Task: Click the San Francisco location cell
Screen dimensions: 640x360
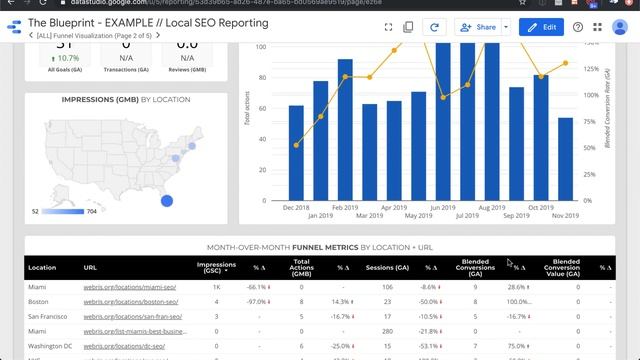Action: pyautogui.click(x=48, y=316)
